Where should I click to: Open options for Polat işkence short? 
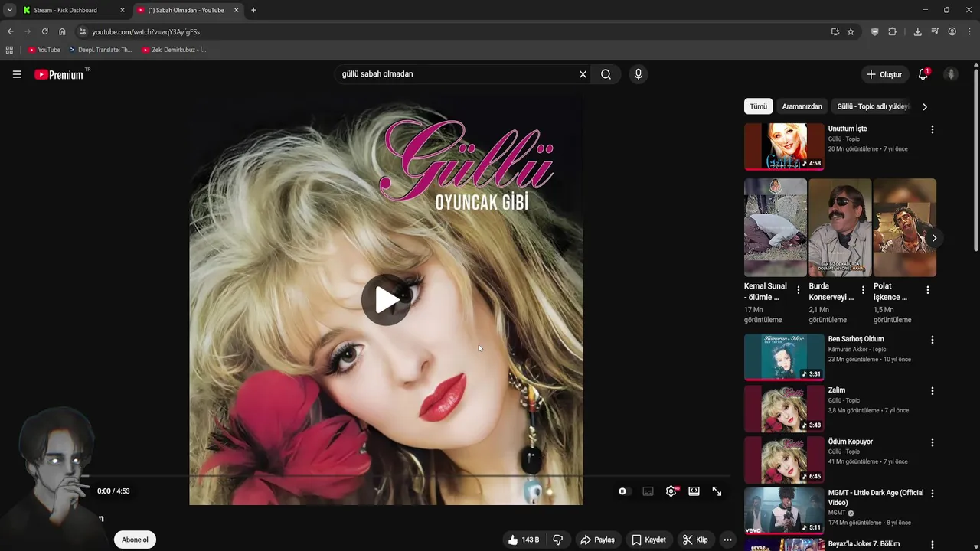pos(927,290)
